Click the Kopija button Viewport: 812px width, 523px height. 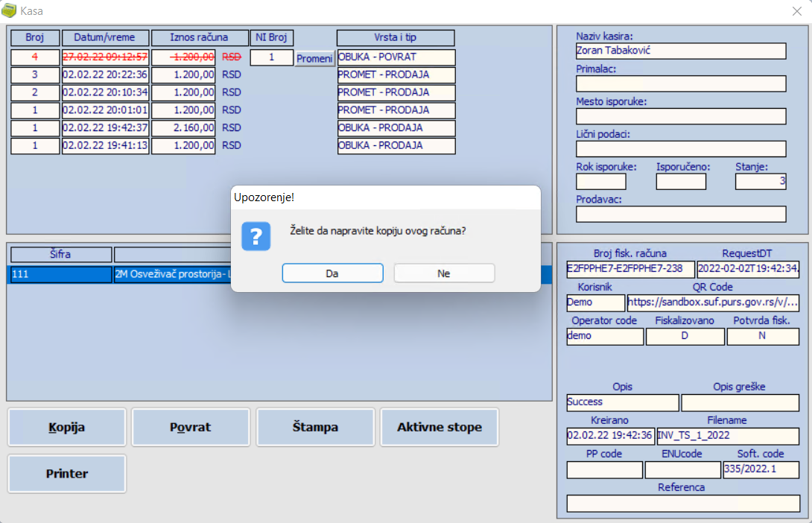[x=67, y=427]
